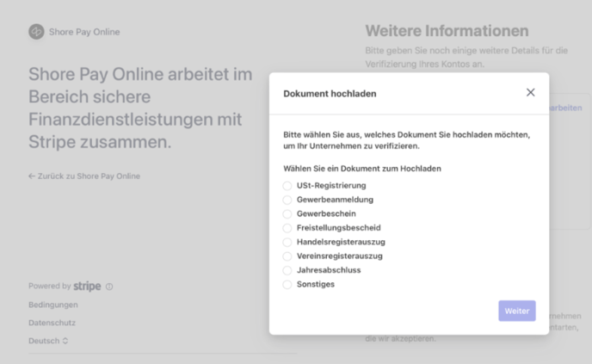Select Jahresabschluss as upload document
The image size is (592, 364).
click(x=287, y=270)
